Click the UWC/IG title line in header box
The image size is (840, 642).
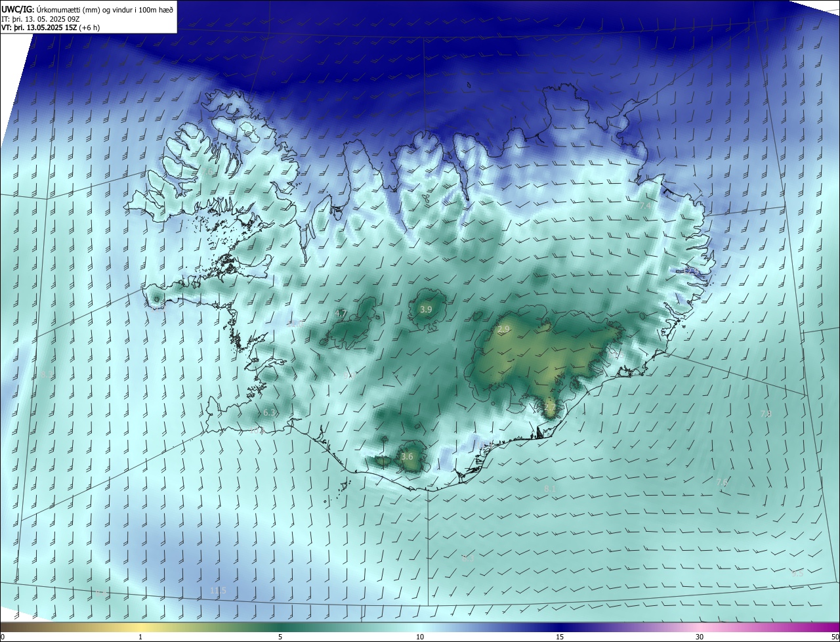(88, 9)
